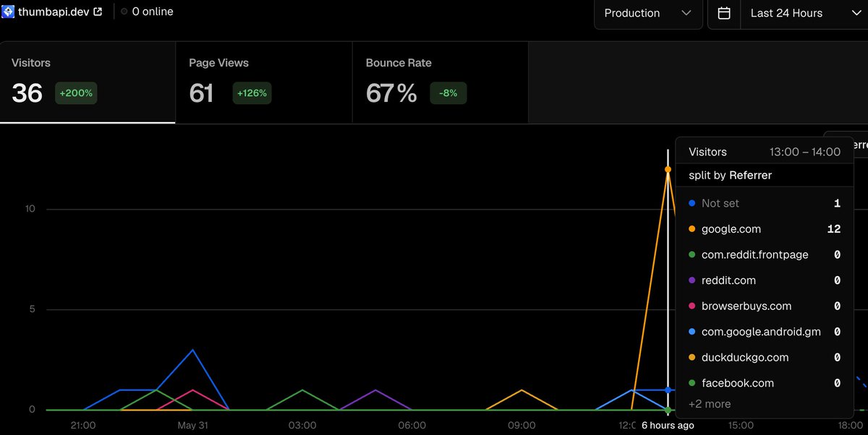Click the orange google.com peak data point

coord(668,169)
